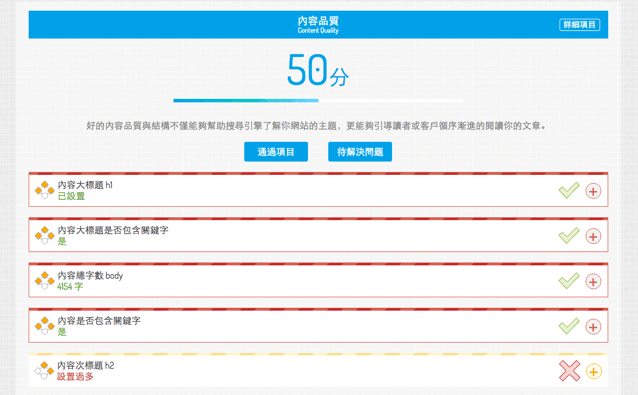Click the 設置過多 status text
Viewport: 638px width, 395px height.
75,377
